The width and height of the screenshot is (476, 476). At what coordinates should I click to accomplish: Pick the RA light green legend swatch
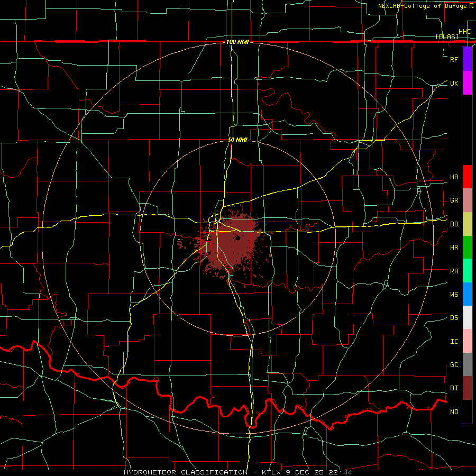467,271
